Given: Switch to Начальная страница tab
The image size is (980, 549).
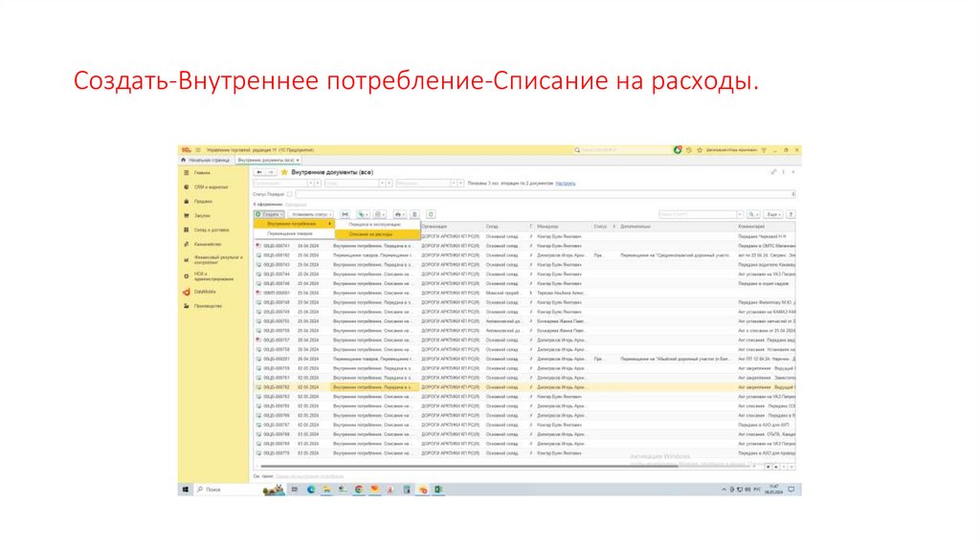Looking at the screenshot, I should point(207,160).
